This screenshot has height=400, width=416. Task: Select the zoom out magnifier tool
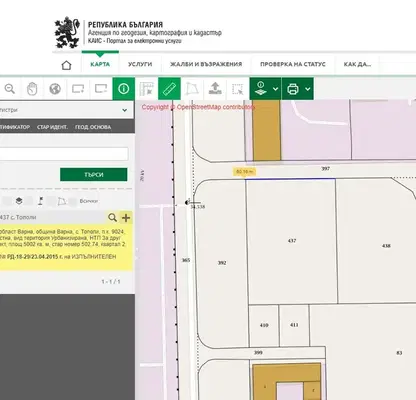tap(10, 89)
